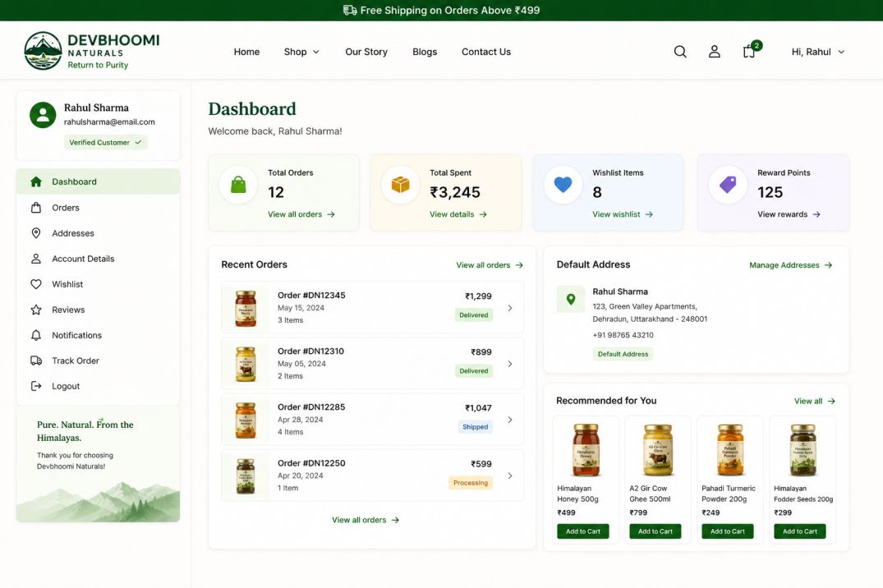Click the Order #DN12250 product thumbnail

[x=246, y=476]
